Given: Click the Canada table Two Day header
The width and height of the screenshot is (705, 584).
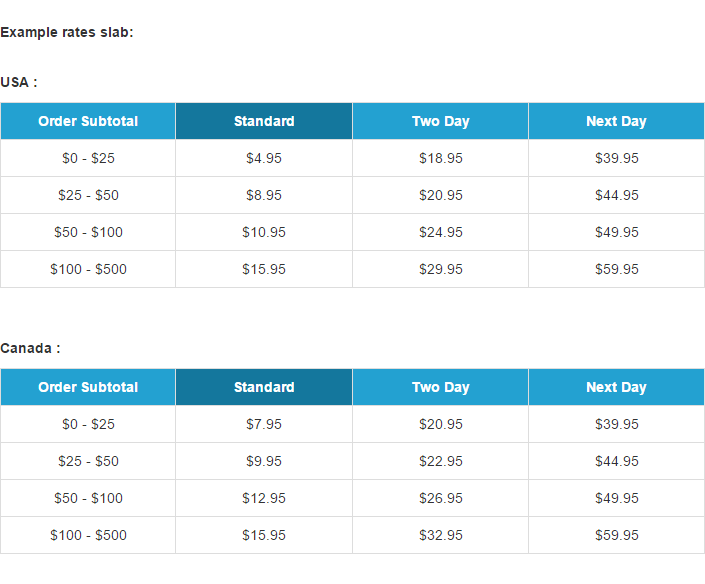Looking at the screenshot, I should coord(441,387).
